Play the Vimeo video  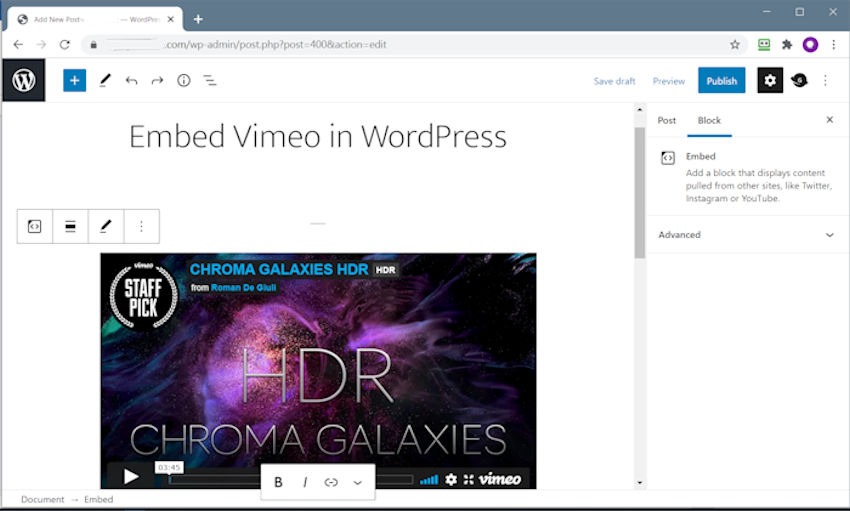[130, 476]
